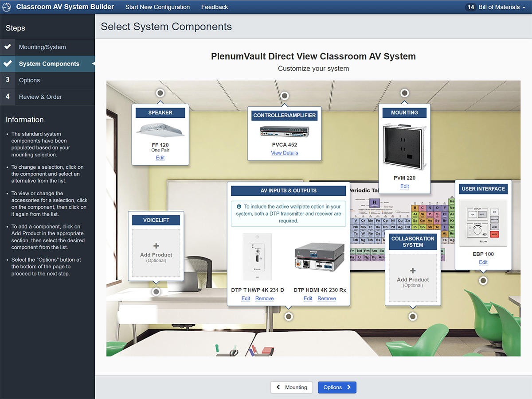Add a Collaboration System product

pyautogui.click(x=413, y=278)
